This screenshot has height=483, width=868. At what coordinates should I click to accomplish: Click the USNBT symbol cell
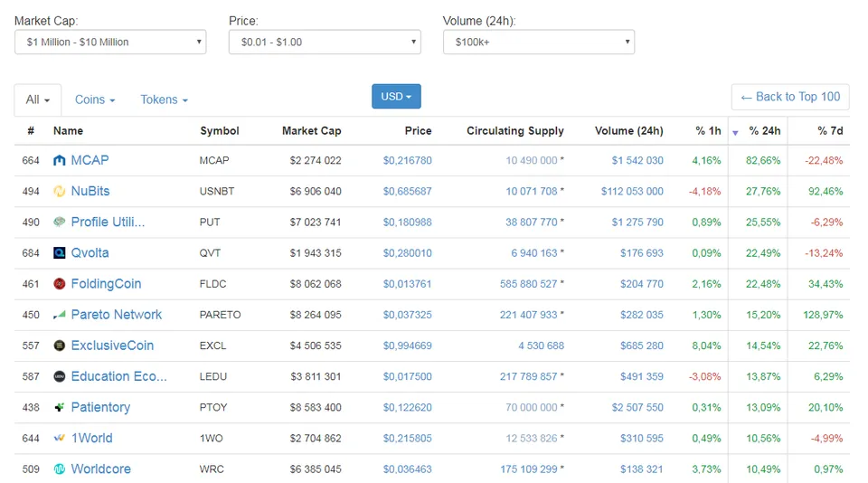217,192
